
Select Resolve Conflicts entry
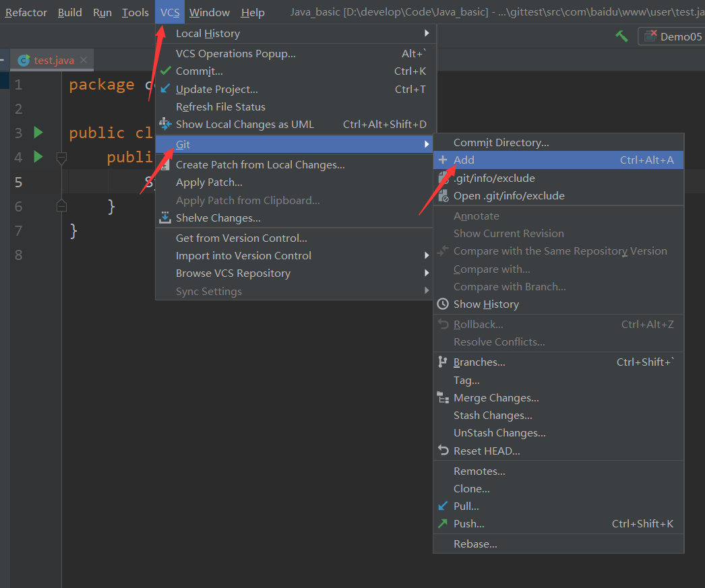[x=559, y=341]
